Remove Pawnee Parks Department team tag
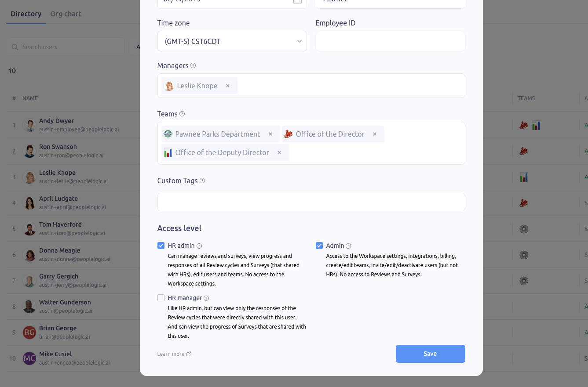Image resolution: width=588 pixels, height=387 pixels. click(x=270, y=134)
